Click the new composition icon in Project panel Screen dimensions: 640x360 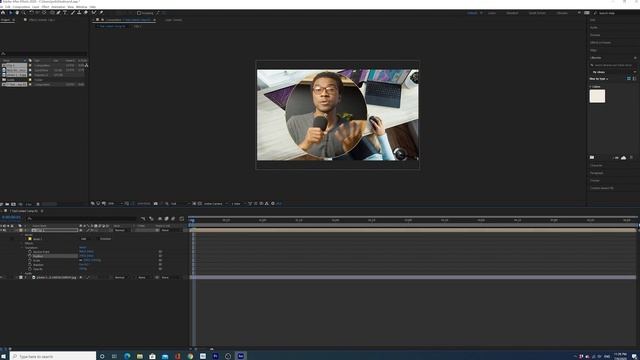pos(13,204)
